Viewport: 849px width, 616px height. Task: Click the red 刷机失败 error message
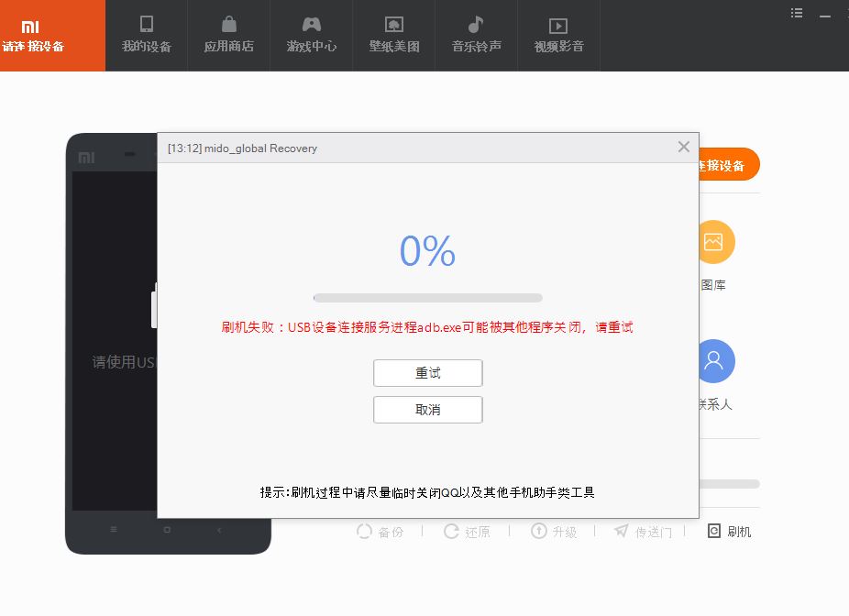point(426,327)
